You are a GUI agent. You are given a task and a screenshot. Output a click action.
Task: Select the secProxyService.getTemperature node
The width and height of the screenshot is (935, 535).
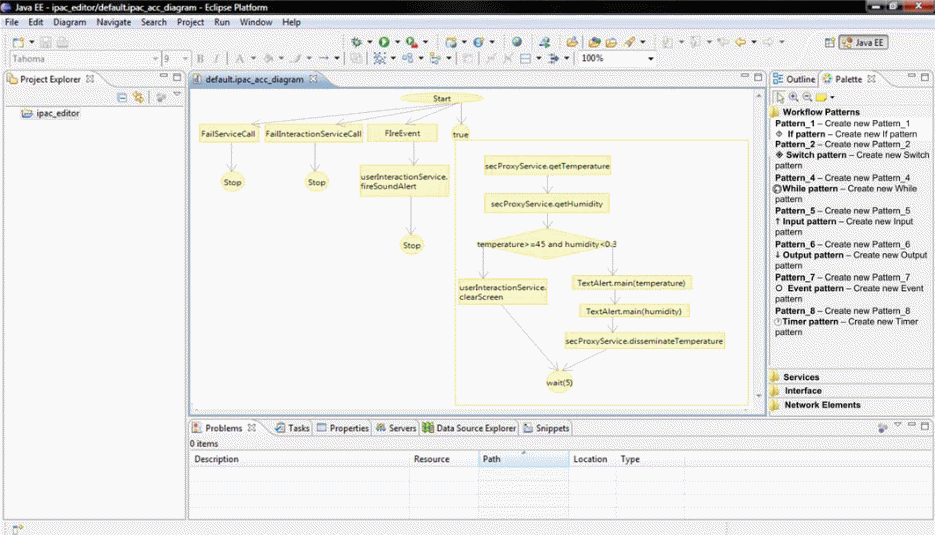547,166
